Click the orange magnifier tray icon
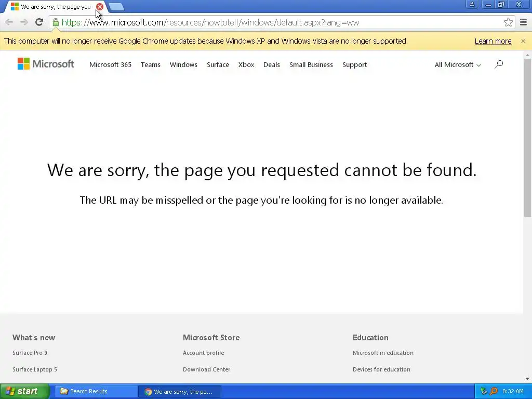532x399 pixels. coord(494,391)
